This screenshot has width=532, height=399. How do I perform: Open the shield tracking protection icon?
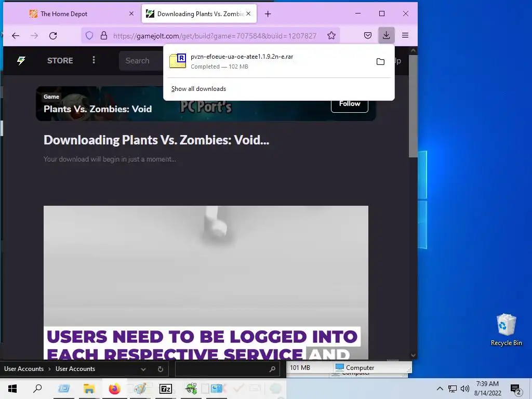pos(89,36)
